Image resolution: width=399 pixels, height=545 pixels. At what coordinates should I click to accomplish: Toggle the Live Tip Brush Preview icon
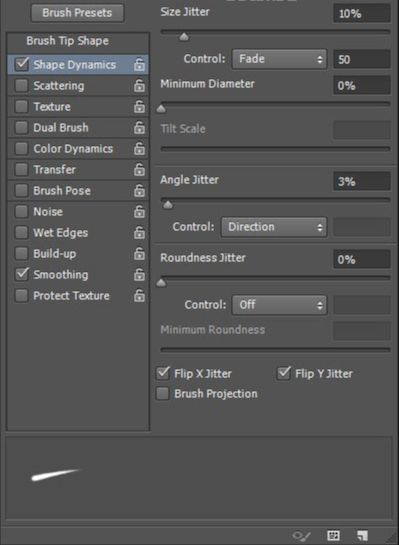click(x=301, y=536)
